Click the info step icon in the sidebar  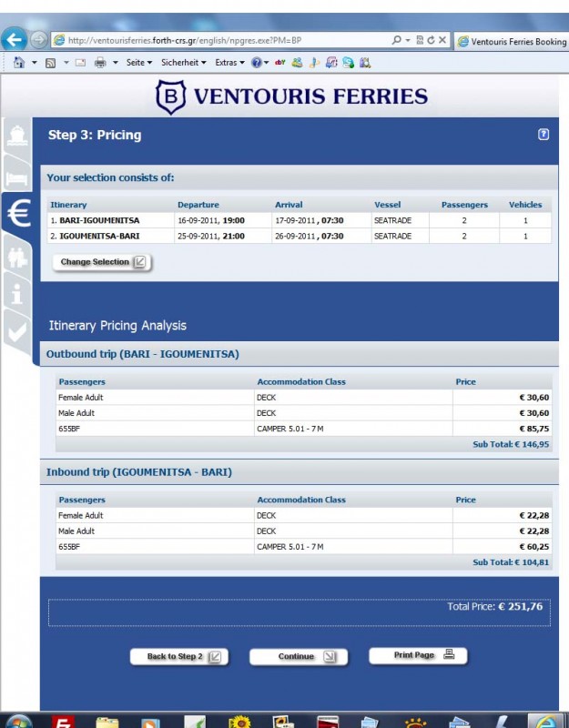point(17,293)
